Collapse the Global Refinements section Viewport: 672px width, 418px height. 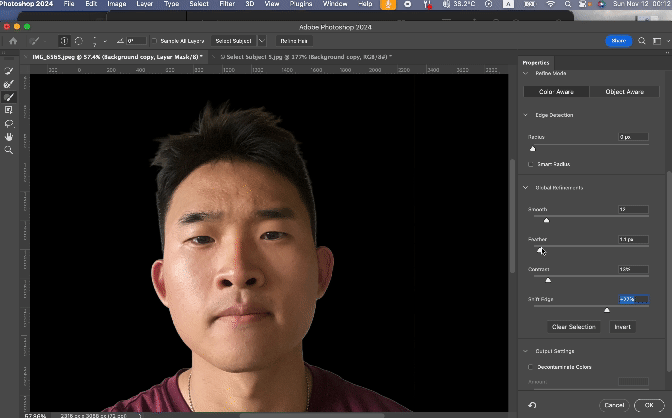(526, 187)
